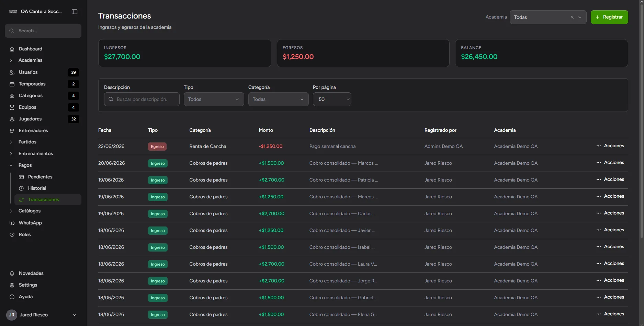Open the Settings gear icon
644x326 pixels.
point(12,285)
